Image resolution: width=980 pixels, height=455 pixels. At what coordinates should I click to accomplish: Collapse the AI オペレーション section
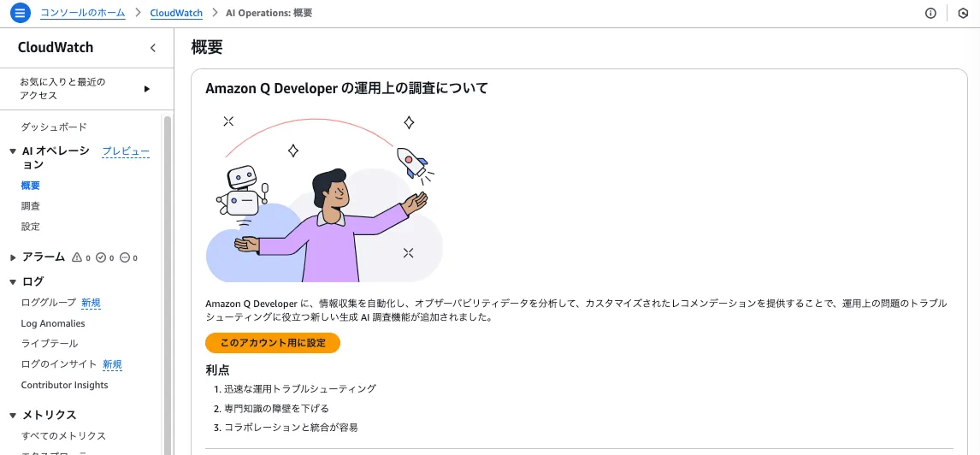coord(13,151)
